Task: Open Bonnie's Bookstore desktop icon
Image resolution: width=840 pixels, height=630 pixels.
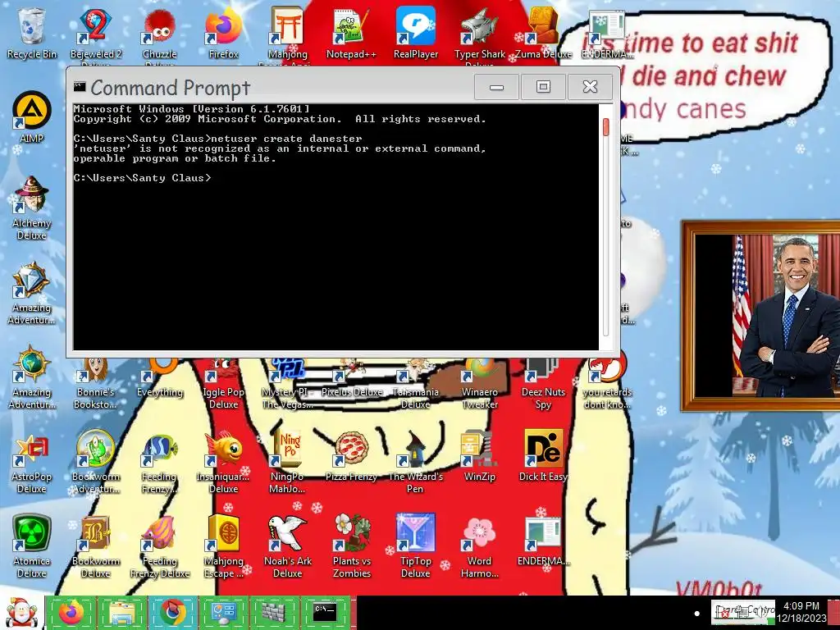Action: 95,384
